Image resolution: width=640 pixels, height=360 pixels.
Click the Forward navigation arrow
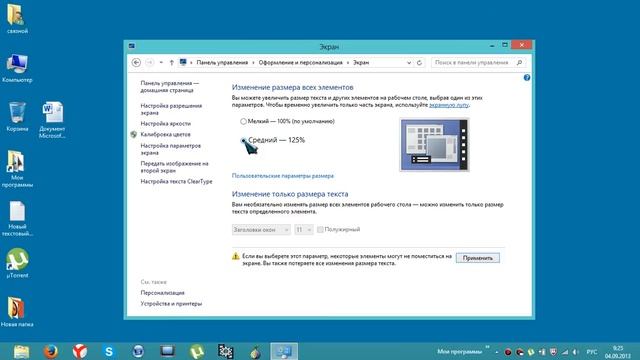click(150, 62)
